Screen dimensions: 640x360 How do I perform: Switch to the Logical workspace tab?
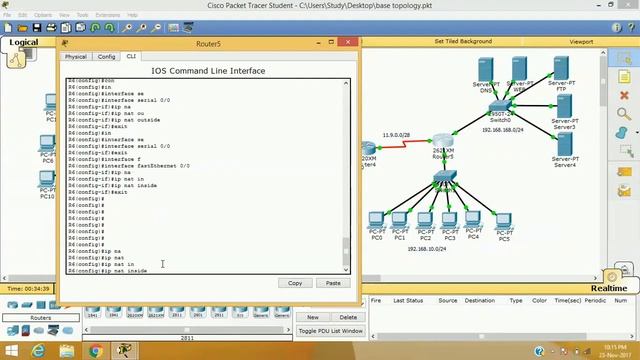pos(23,42)
